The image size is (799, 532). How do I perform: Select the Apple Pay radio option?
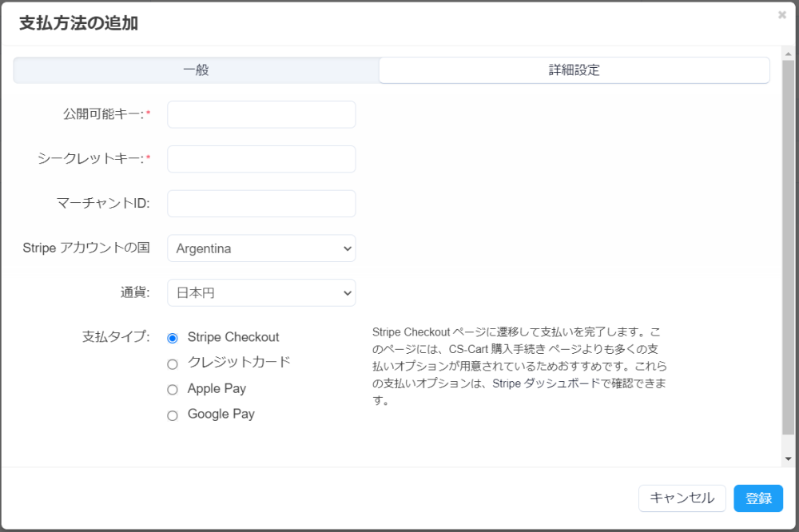click(173, 390)
